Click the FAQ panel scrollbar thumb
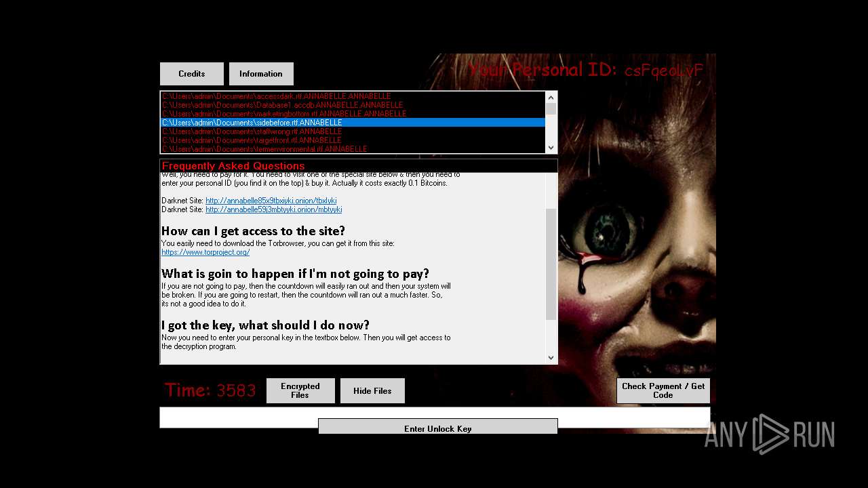Viewport: 868px width, 488px height. pos(551,264)
